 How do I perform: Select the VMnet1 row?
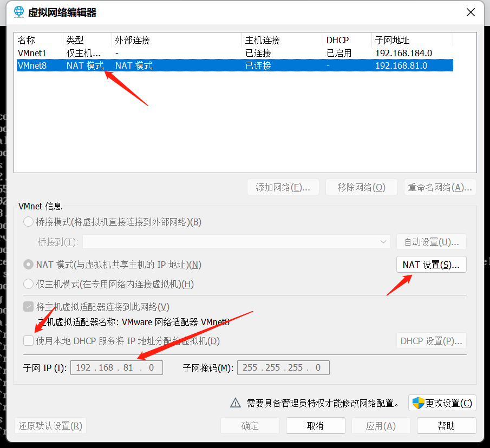click(234, 53)
